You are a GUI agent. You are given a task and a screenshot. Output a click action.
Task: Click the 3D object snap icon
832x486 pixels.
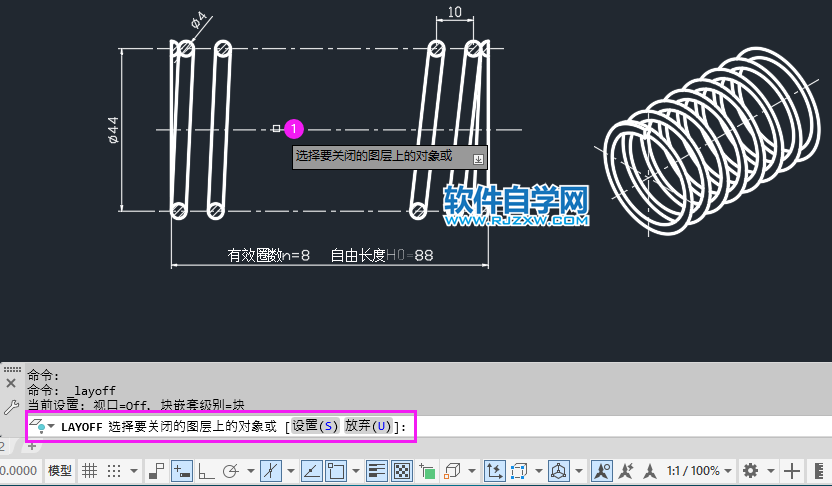pyautogui.click(x=452, y=471)
